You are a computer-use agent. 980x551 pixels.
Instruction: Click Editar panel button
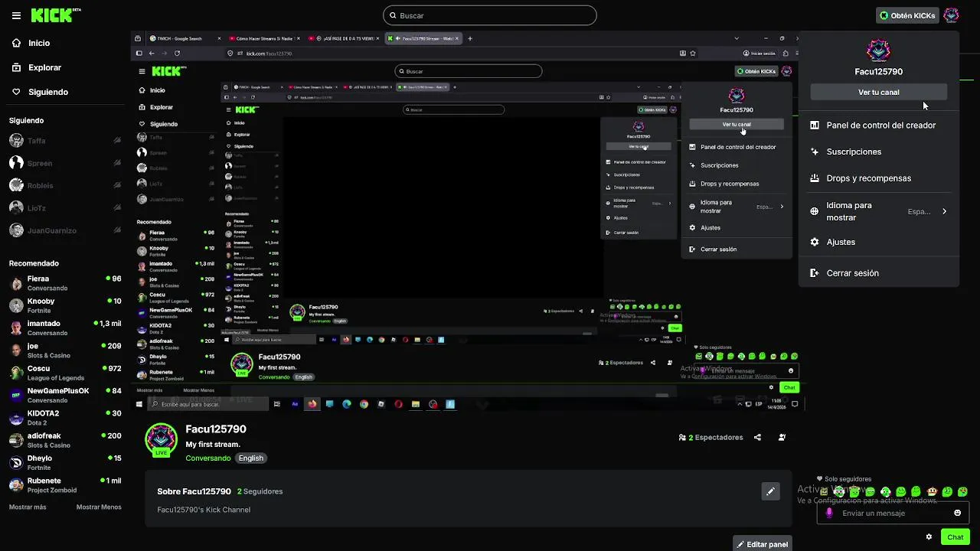pos(762,544)
